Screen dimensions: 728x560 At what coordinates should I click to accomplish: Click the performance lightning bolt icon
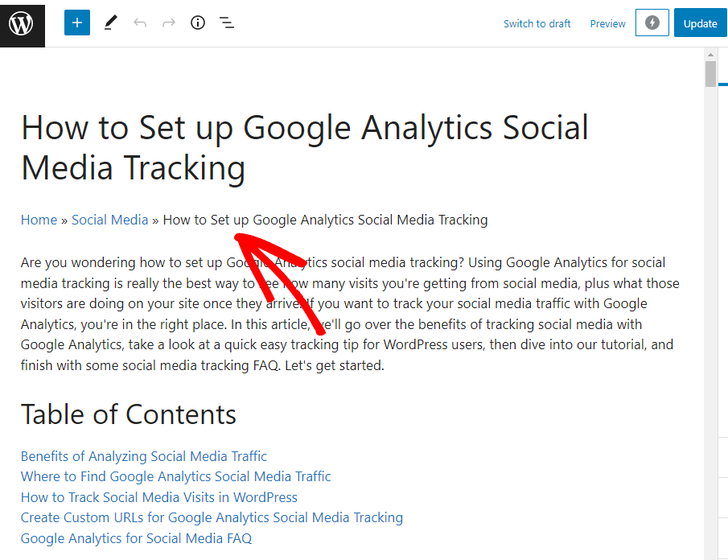[652, 23]
